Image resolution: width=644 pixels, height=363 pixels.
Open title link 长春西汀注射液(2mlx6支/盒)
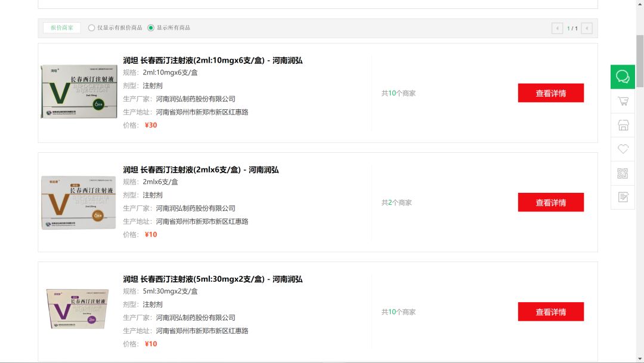pos(201,170)
